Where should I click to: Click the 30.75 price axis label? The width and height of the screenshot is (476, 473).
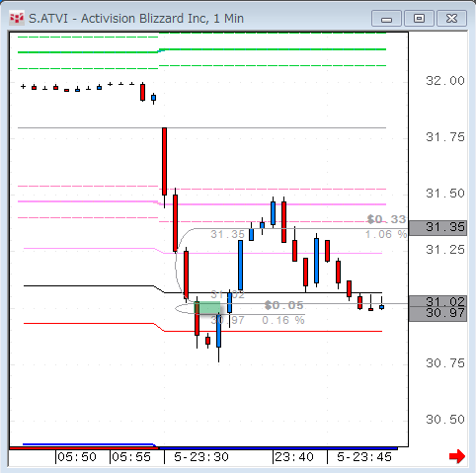445,363
